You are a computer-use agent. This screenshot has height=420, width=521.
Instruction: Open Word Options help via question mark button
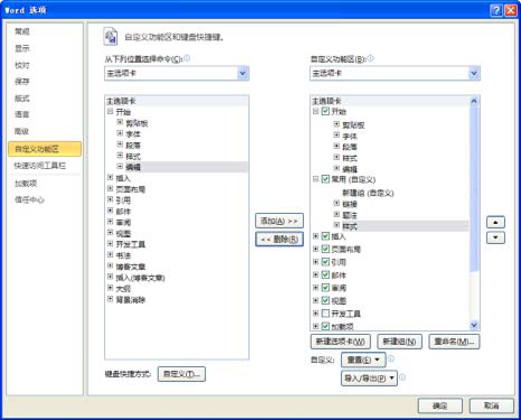tap(496, 10)
